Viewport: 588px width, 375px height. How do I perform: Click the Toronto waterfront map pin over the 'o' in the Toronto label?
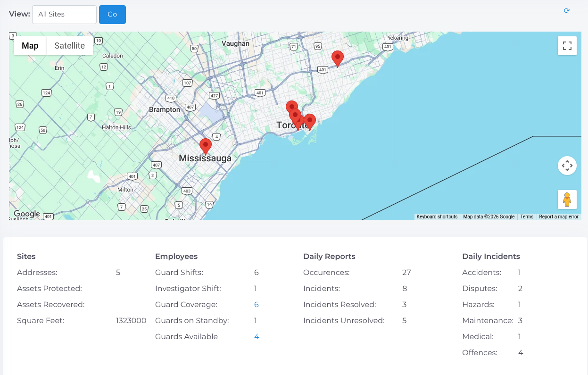(x=309, y=122)
